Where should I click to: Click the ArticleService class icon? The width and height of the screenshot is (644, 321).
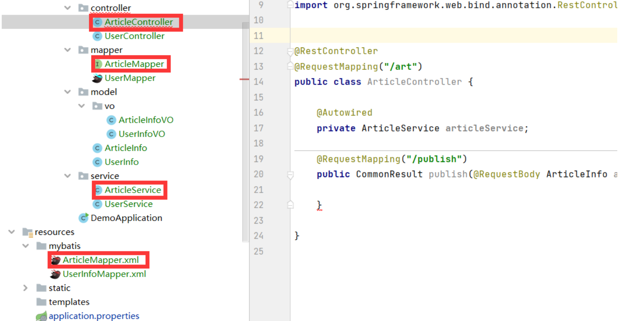point(98,190)
